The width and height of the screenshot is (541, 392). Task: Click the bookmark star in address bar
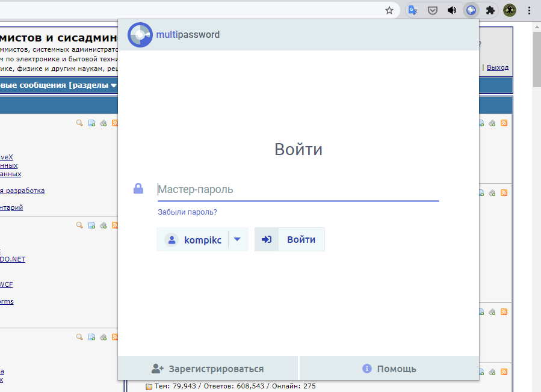389,10
